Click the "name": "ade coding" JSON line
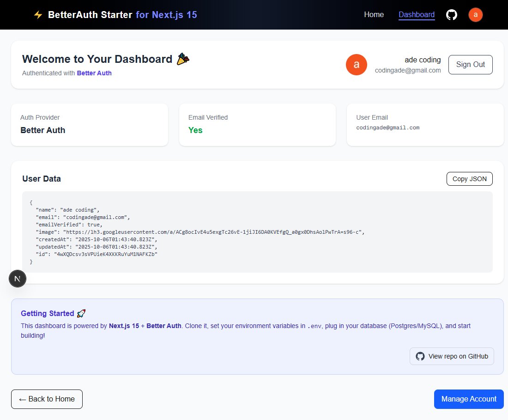Image resolution: width=508 pixels, height=420 pixels. point(67,210)
